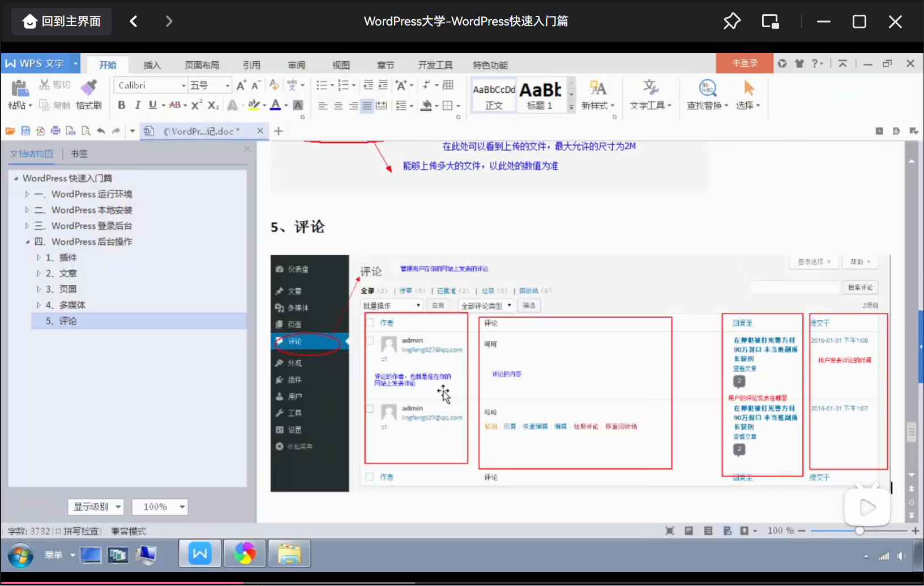Screen dimensions: 924x586
Task: Switch to the 审阅 ribbon tab
Action: [x=297, y=65]
